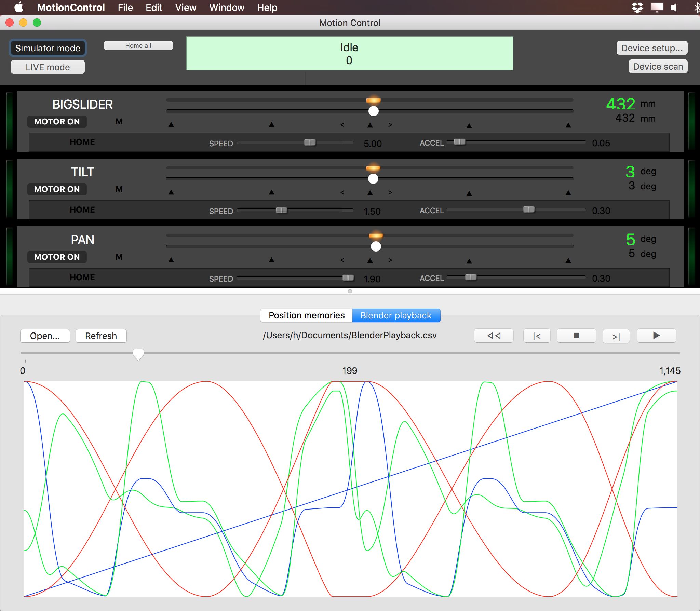Open Dropbox menu bar icon
Screen dimensions: 700x611
pos(637,8)
